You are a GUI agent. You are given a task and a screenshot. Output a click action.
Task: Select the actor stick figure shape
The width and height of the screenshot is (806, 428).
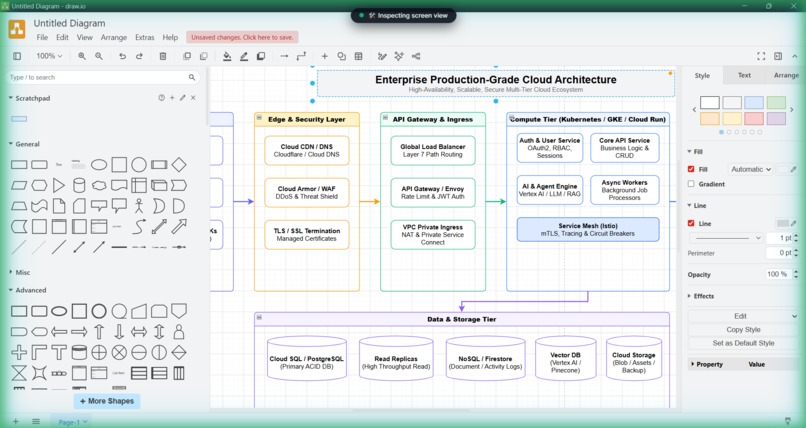click(139, 206)
